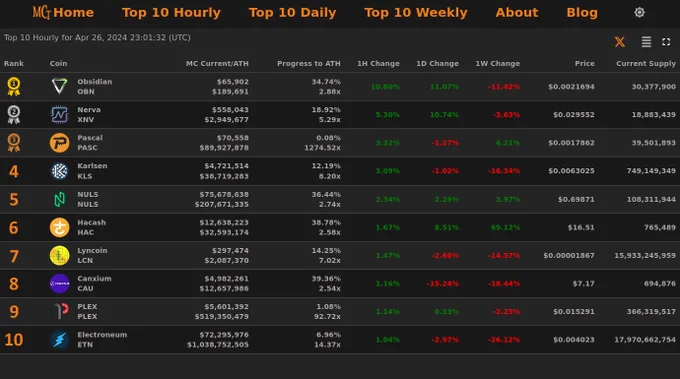The width and height of the screenshot is (680, 379).
Task: Open the Top 10 Weekly page
Action: [x=416, y=13]
